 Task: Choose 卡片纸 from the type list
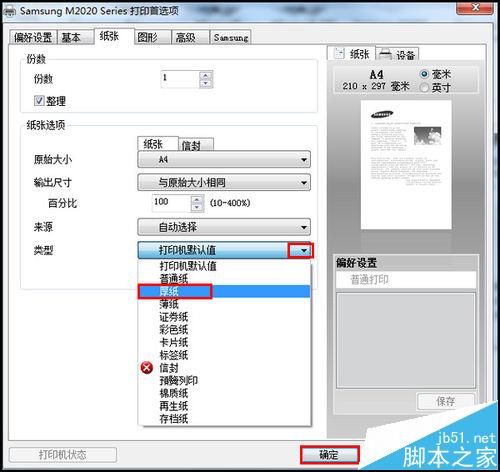coord(224,342)
